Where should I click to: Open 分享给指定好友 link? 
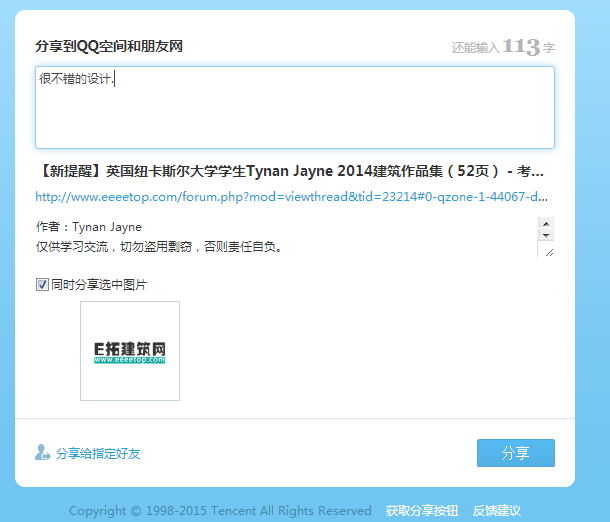(98, 454)
